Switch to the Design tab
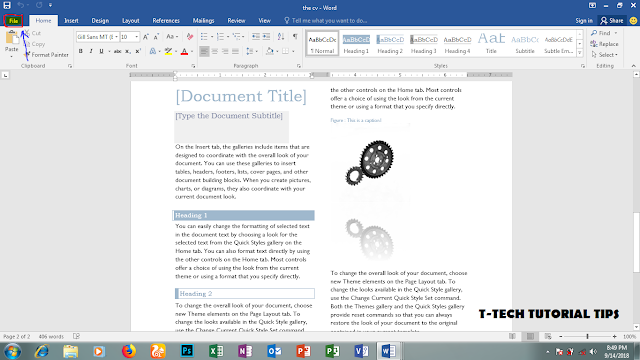Screen dimensions: 640x360 tap(100, 20)
